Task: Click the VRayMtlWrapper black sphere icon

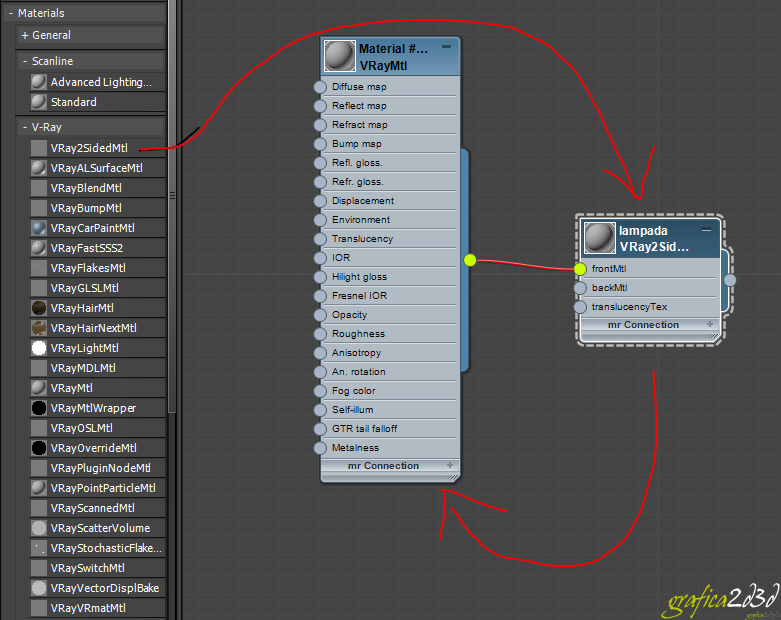Action: (x=39, y=408)
